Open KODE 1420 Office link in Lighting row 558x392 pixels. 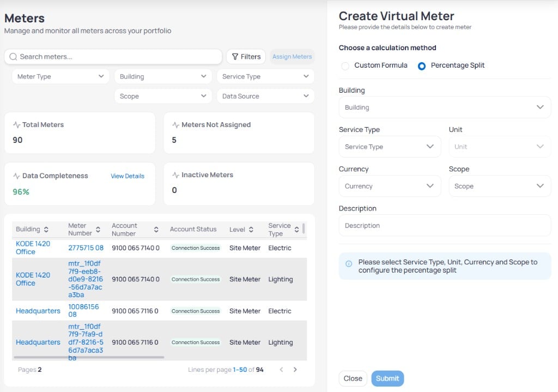33,279
